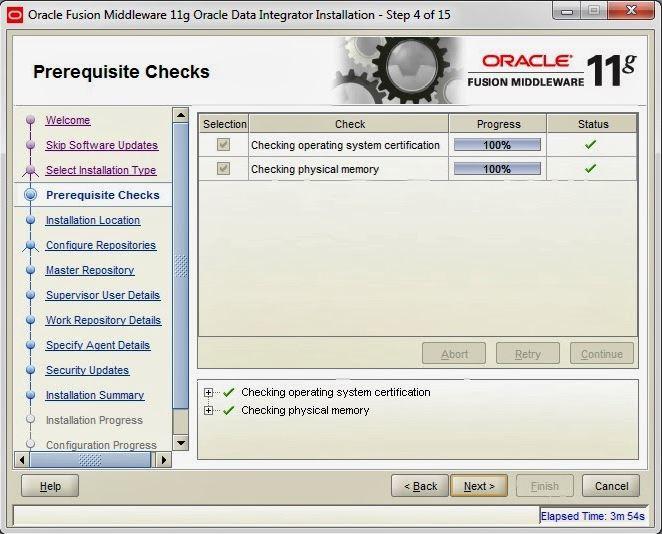Jump to the Installation Location step
This screenshot has height=534, width=662.
click(x=93, y=220)
